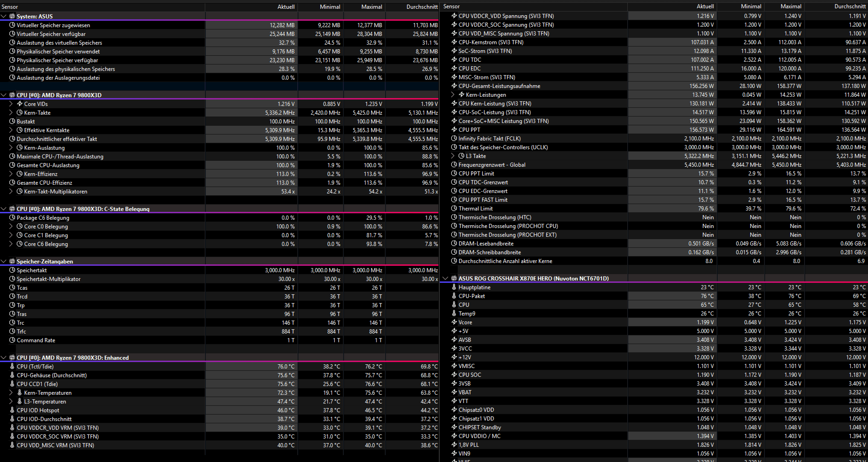Click the left Aktuell column header
This screenshot has width=868, height=462.
point(286,7)
